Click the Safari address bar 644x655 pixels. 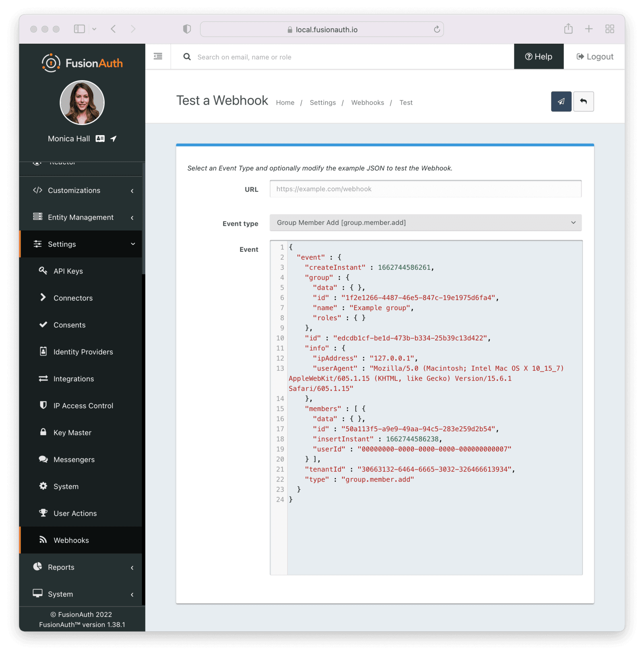(x=322, y=29)
